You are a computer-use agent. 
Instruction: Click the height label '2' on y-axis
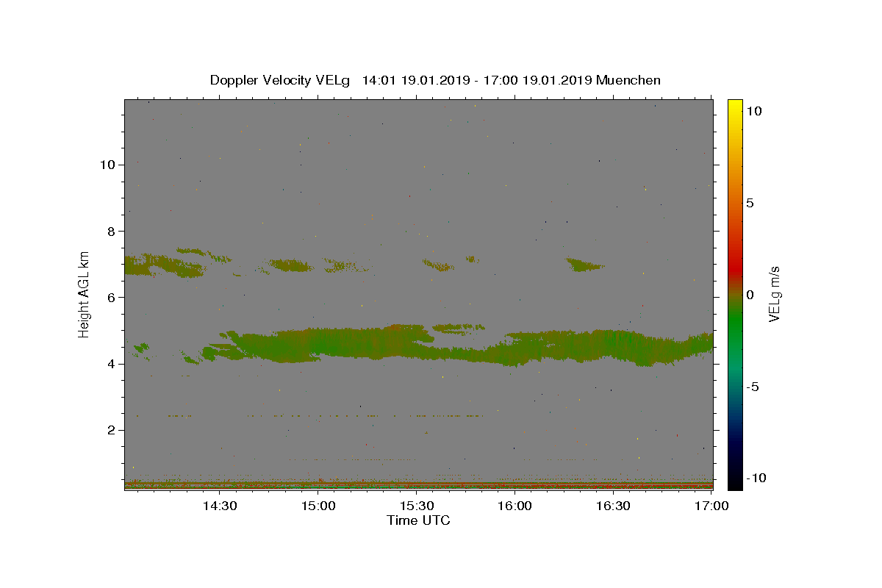click(112, 430)
